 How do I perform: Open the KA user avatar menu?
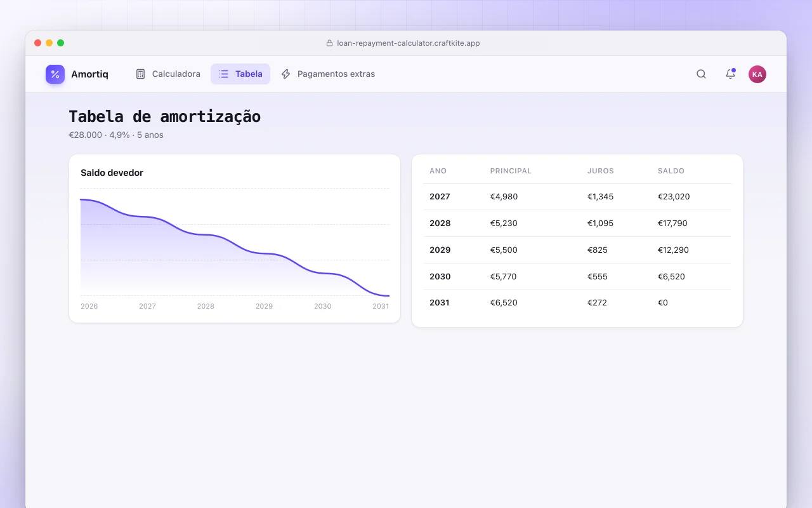point(757,74)
